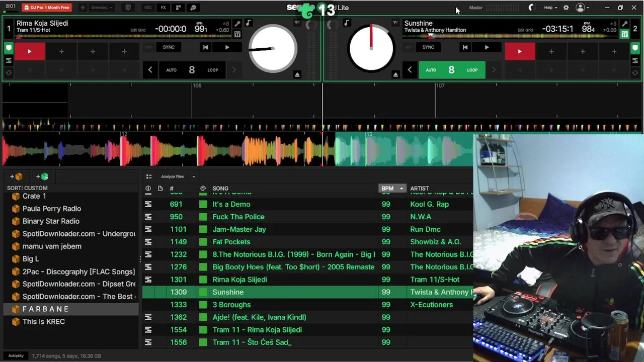Toggle the keylock music note on deck 1
Image resolution: width=644 pixels, height=362 pixels.
tap(248, 23)
